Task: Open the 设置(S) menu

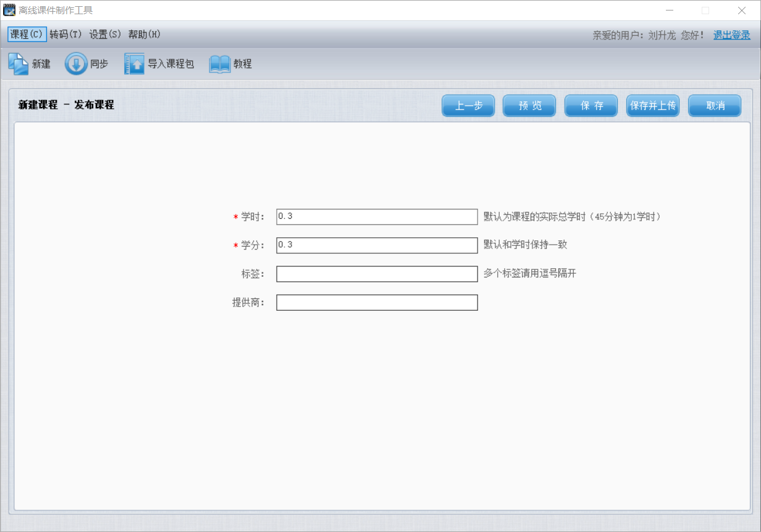Action: pos(105,35)
